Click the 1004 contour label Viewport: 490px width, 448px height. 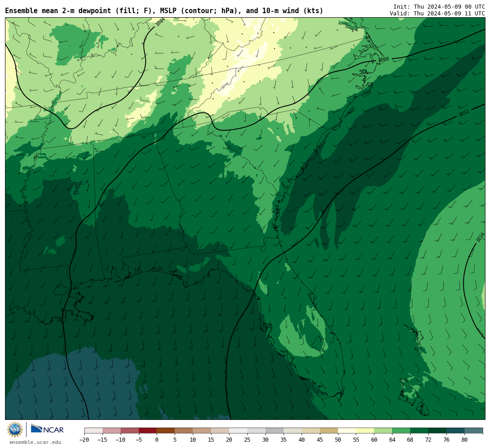point(160,22)
